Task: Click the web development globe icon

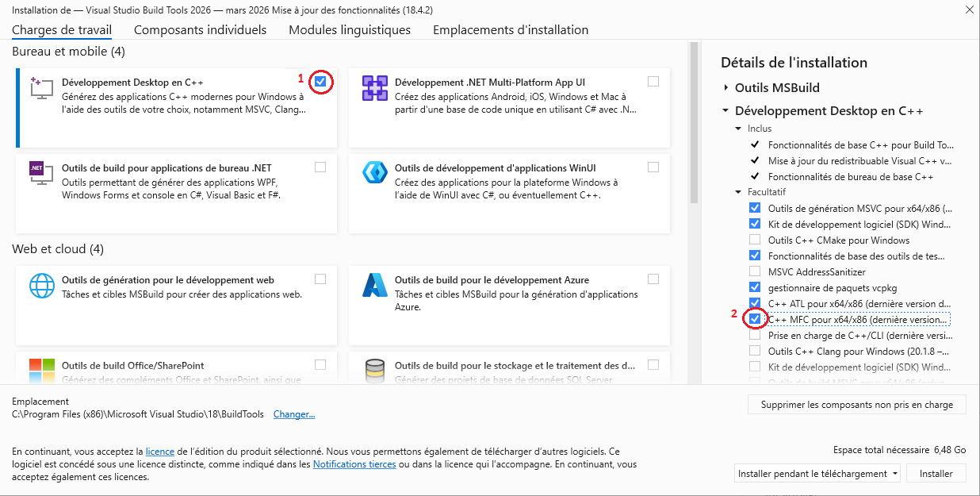Action: pyautogui.click(x=41, y=285)
